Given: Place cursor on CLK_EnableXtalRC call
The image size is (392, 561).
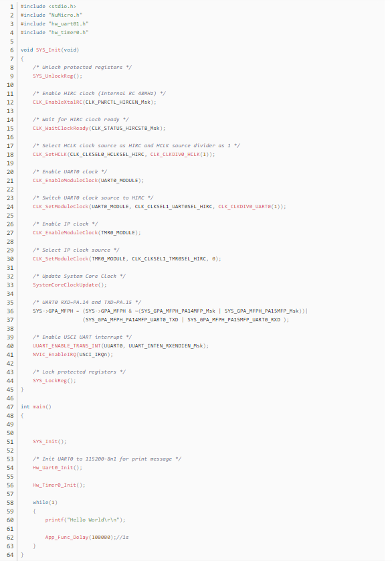Looking at the screenshot, I should (x=58, y=102).
